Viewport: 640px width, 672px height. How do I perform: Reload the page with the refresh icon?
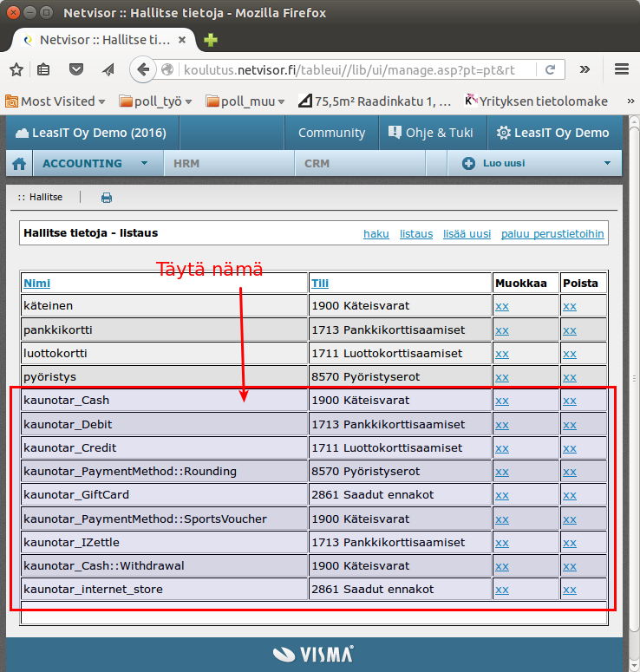(x=550, y=69)
